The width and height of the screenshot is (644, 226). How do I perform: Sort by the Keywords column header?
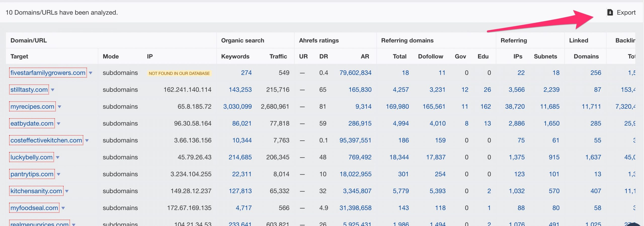235,56
